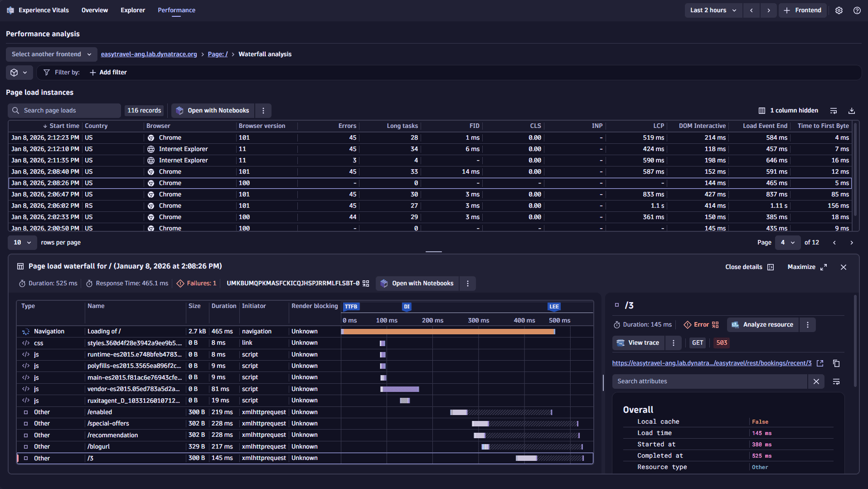Open the Select another frontend dropdown
Screen dimensions: 868x489
tap(51, 54)
